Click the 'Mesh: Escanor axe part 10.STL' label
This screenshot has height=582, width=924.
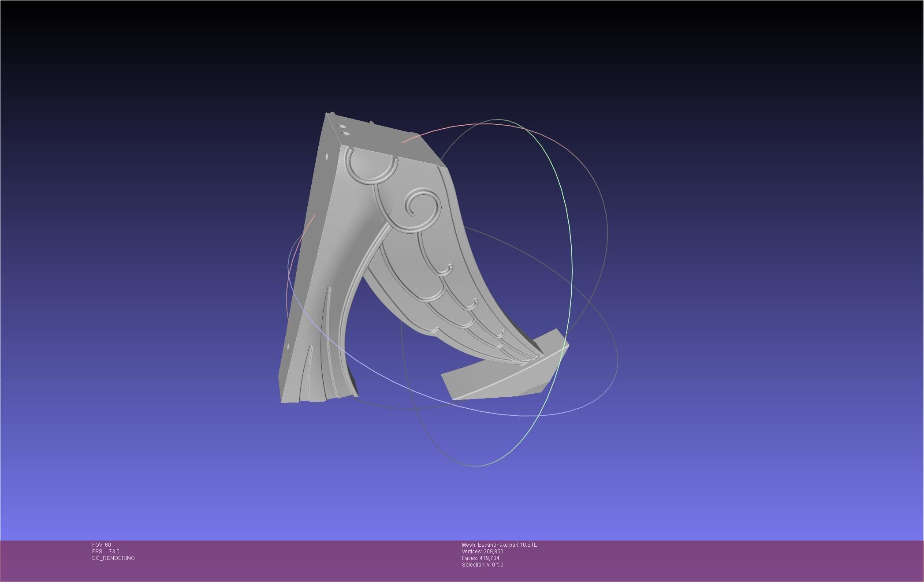(499, 545)
